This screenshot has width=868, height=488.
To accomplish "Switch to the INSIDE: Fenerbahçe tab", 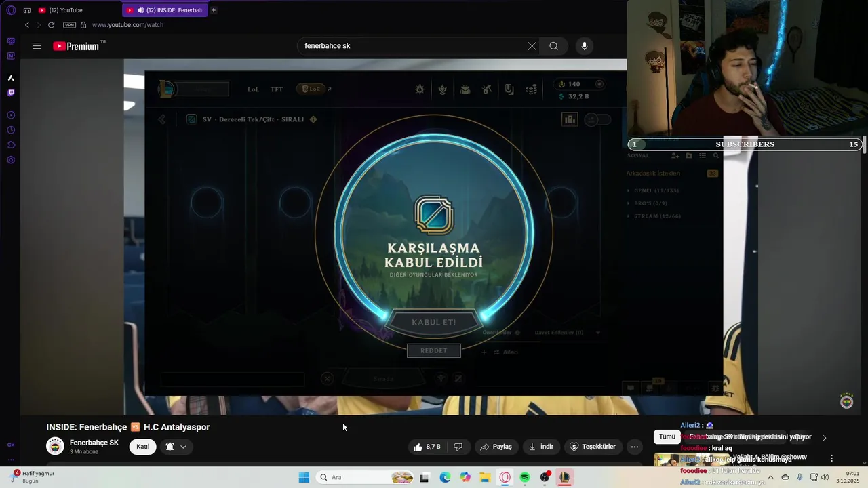I will point(164,10).
